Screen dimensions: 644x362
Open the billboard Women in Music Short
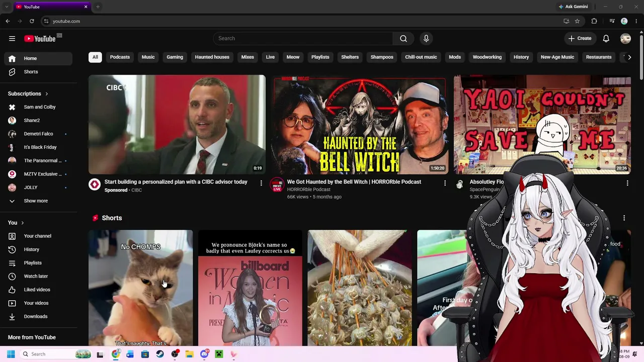250,288
